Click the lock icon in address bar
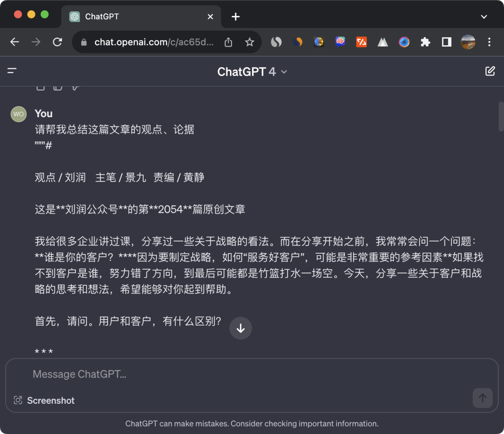This screenshot has height=434, width=504. click(84, 42)
